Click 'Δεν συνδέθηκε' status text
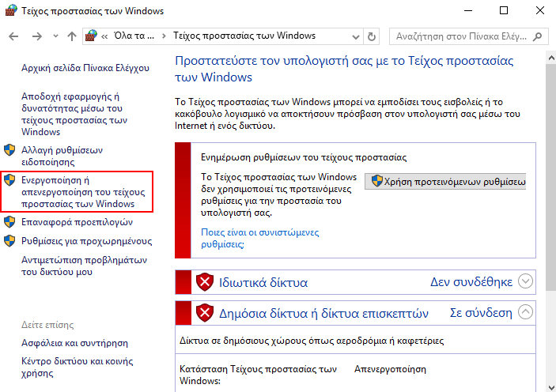Screen dimensions: 556x392 (x=471, y=282)
